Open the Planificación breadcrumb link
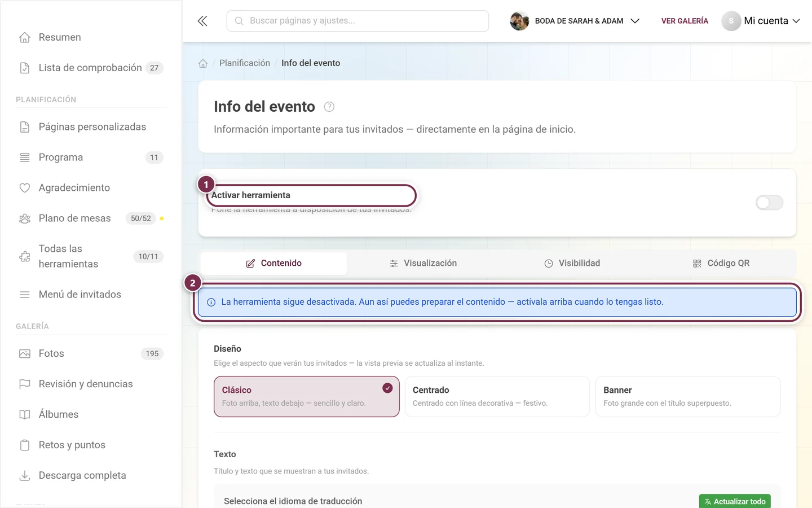Viewport: 812px width, 508px height. pyautogui.click(x=245, y=63)
